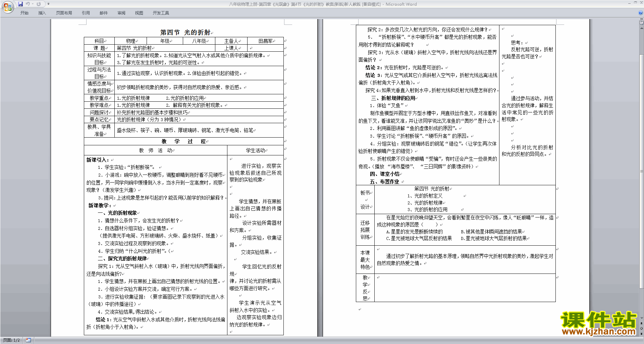Click the blue Help question mark icon
The image size is (644, 344).
pyautogui.click(x=640, y=13)
